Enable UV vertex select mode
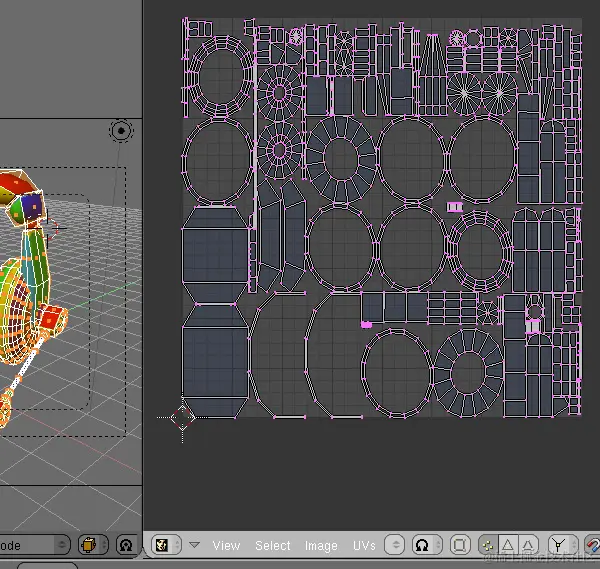This screenshot has width=600, height=569. (x=488, y=545)
